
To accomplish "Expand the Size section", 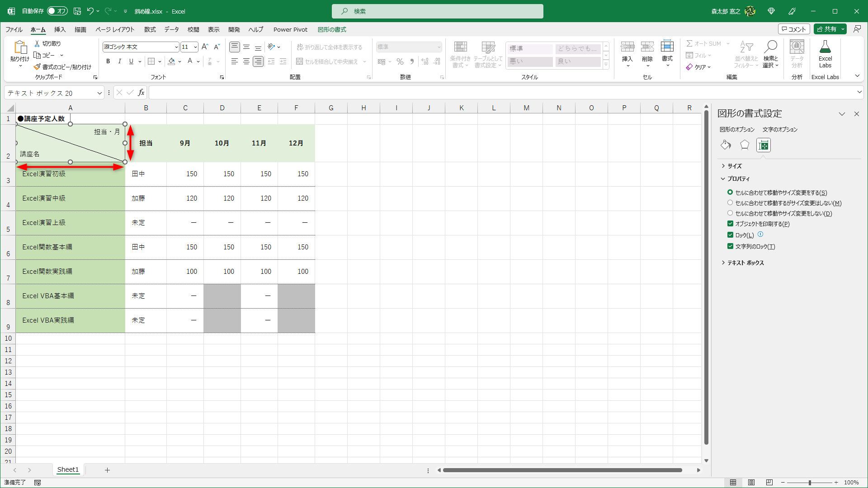I will (734, 166).
